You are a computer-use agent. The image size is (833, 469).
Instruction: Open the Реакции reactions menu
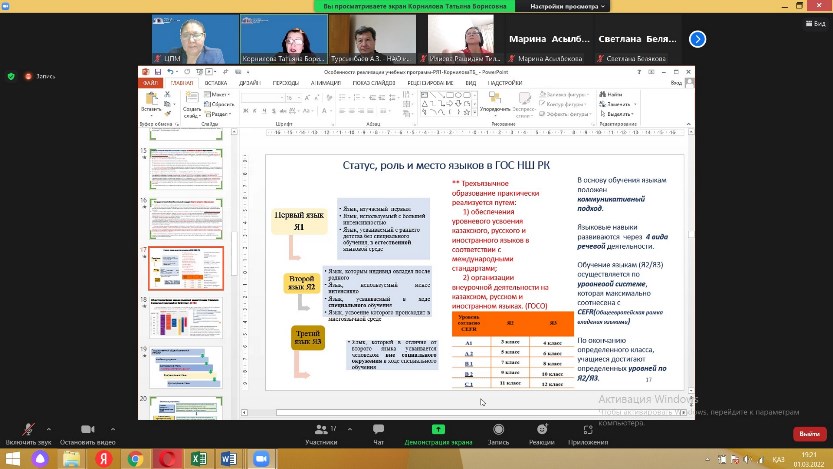[541, 431]
